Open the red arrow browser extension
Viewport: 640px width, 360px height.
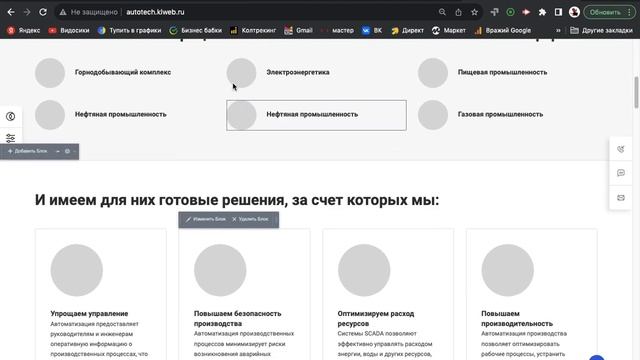[x=526, y=12]
